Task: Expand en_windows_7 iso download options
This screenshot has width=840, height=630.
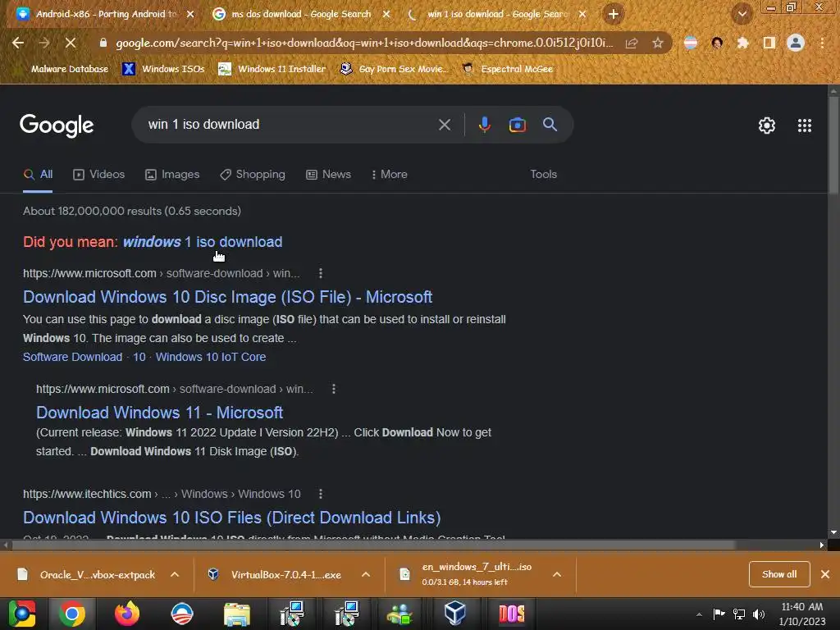Action: 557,574
